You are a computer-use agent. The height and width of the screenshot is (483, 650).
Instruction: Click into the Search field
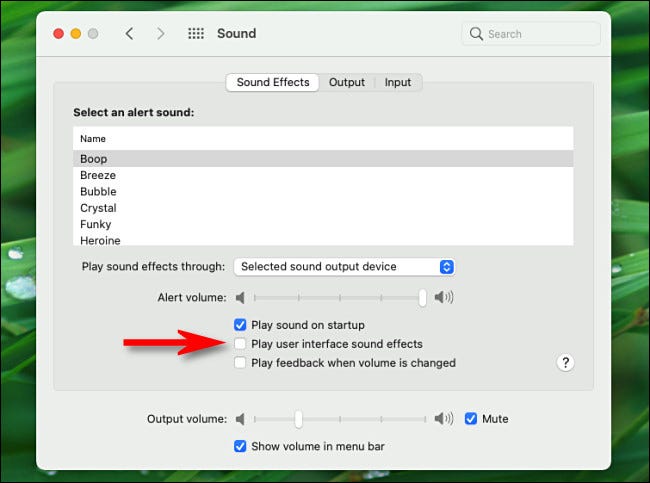[x=535, y=34]
